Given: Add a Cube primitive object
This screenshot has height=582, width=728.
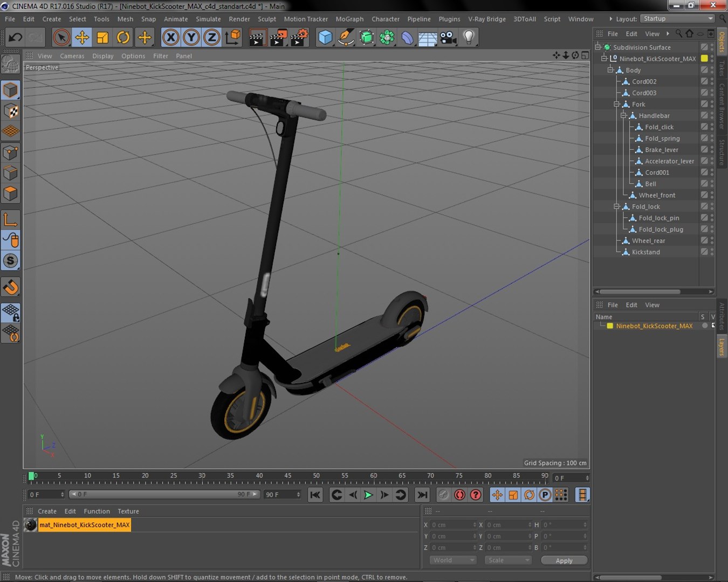Looking at the screenshot, I should click(325, 37).
